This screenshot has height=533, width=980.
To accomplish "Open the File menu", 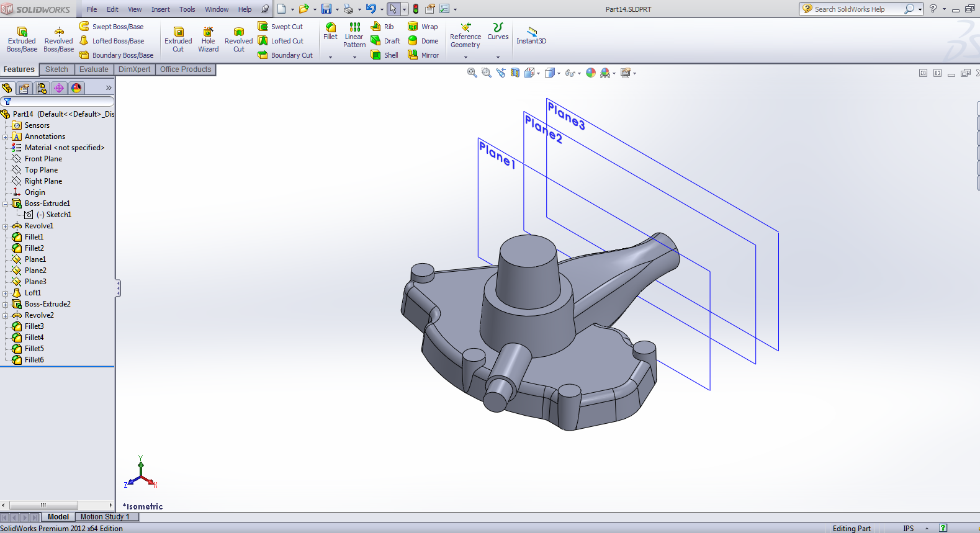I will click(92, 9).
